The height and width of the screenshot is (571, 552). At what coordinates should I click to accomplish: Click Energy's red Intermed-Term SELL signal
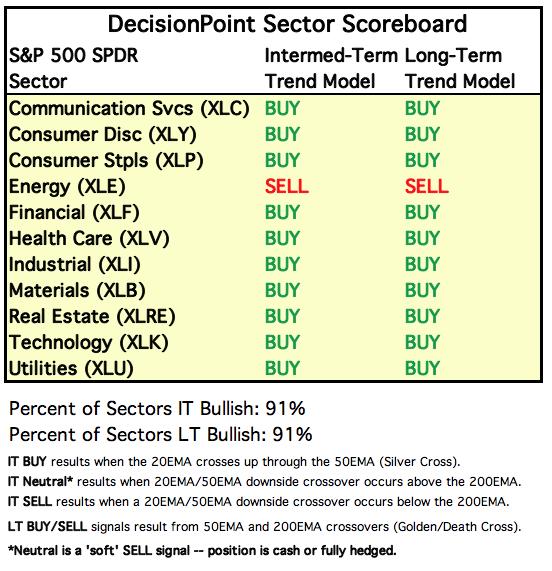coord(287,186)
